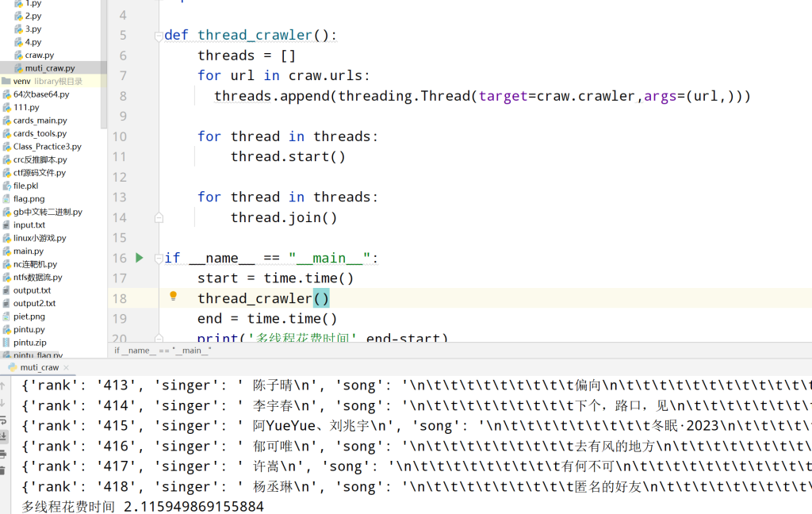Open craw.py in the project tree
The width and height of the screenshot is (812, 514).
pyautogui.click(x=39, y=55)
